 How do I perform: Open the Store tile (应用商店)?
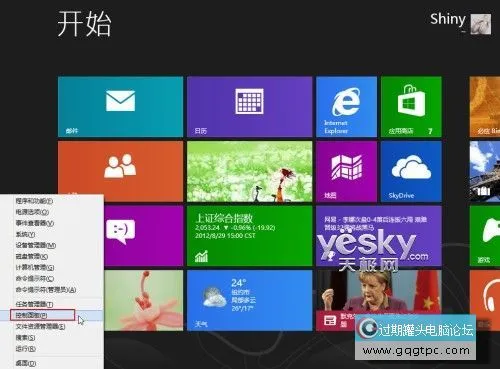(411, 107)
